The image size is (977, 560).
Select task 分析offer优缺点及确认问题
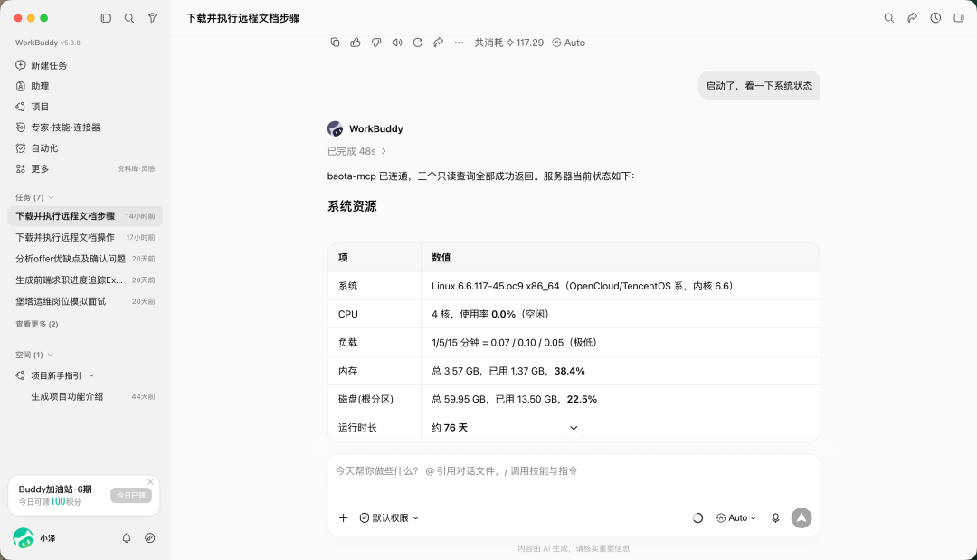[85, 259]
